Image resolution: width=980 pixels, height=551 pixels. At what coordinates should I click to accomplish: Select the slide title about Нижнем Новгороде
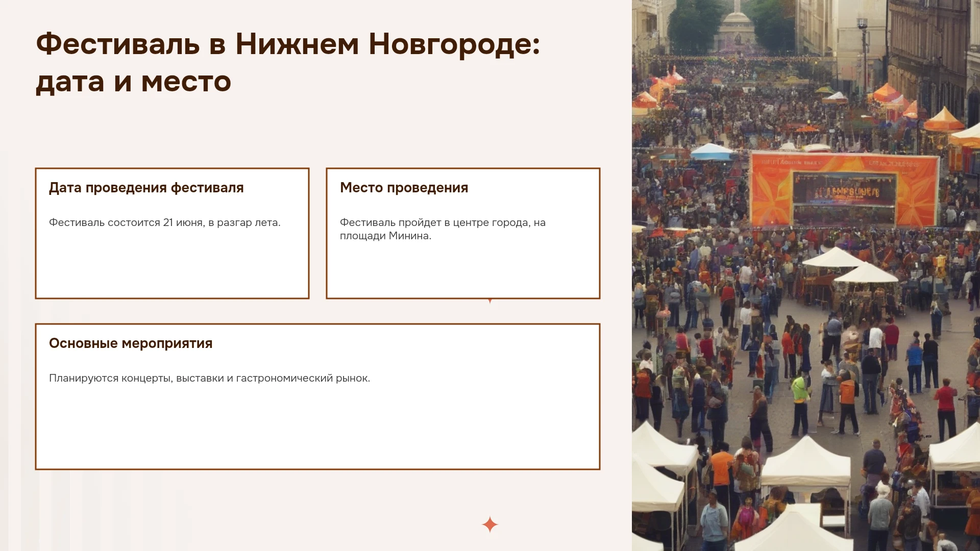[x=288, y=62]
